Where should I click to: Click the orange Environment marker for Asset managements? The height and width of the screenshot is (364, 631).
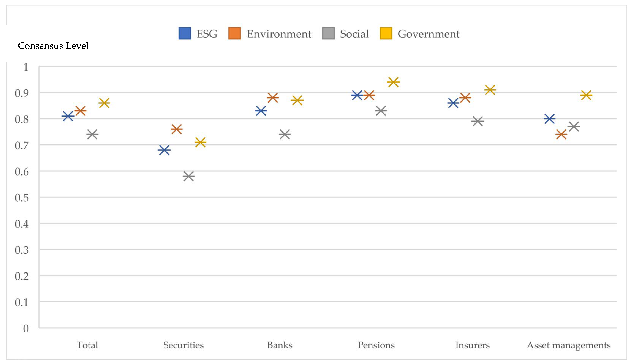561,134
